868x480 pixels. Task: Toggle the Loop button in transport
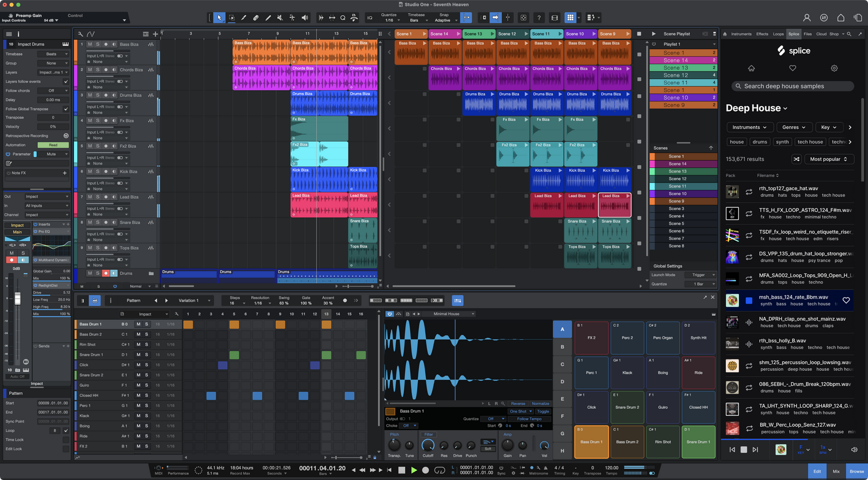[439, 470]
